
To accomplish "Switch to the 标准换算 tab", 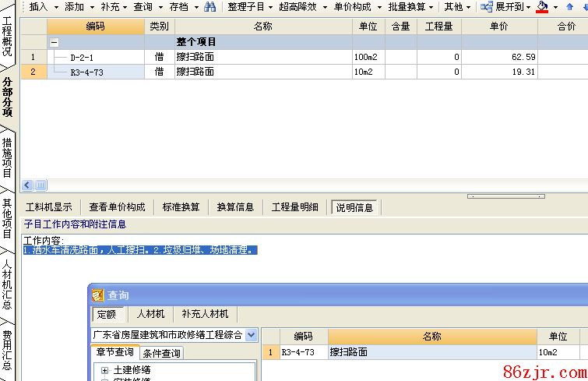I will point(181,207).
